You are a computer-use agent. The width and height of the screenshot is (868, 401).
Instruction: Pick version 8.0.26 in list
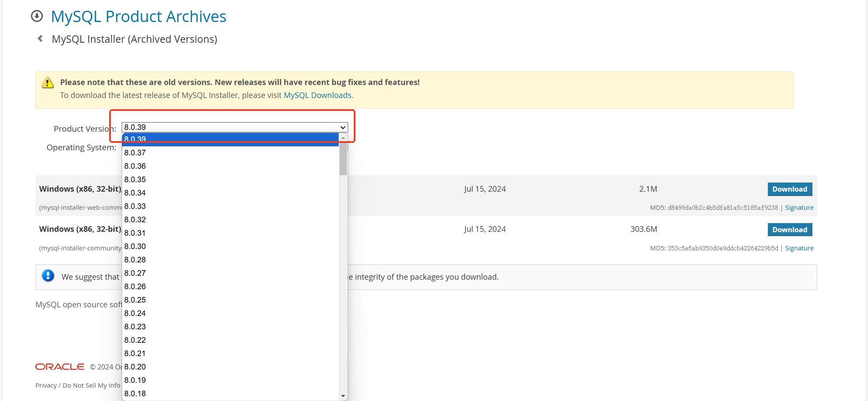(x=230, y=287)
